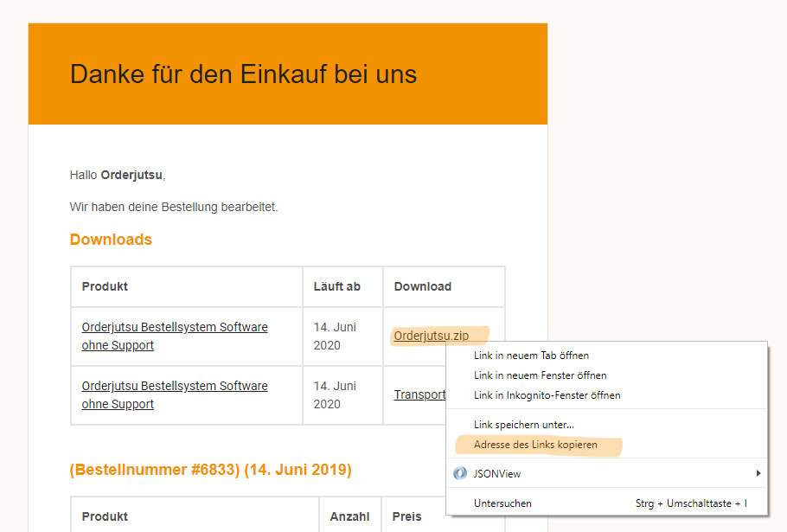Click the 'Hallo Orderjutsu' greeting line
Viewport: 787px width, 532px height.
[x=118, y=175]
